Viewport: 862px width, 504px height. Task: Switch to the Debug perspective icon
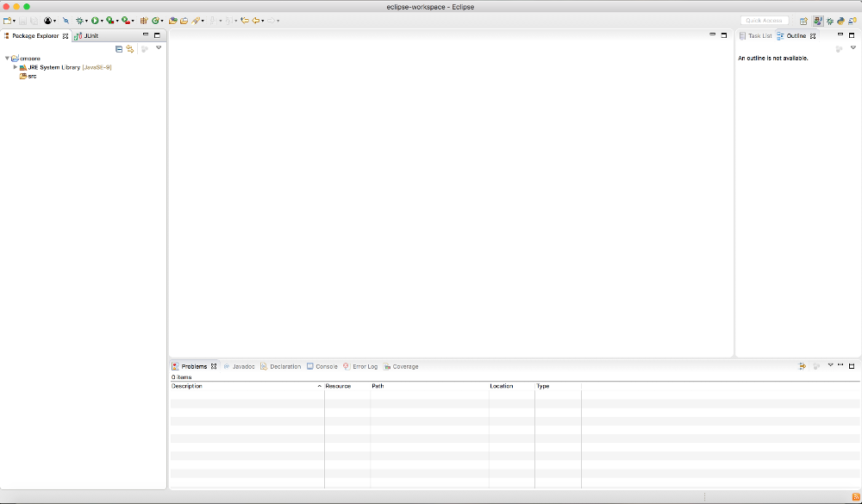[829, 21]
